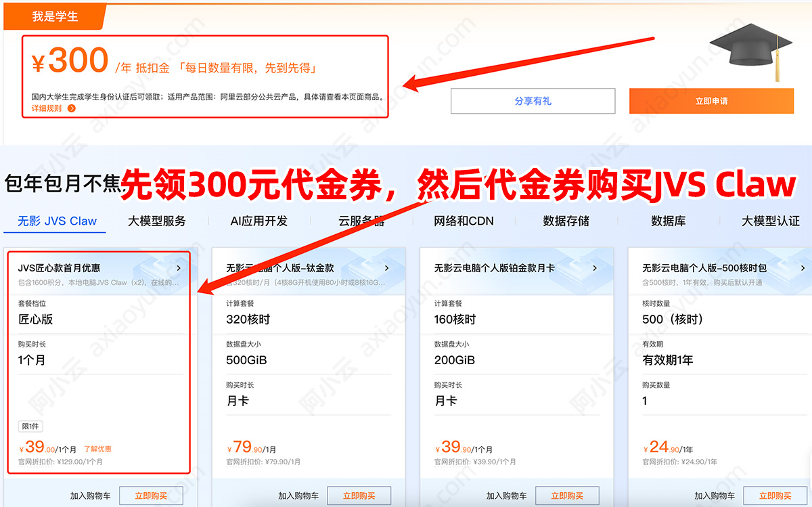Switch to the AI应用开发 tab
The height and width of the screenshot is (507, 812).
pyautogui.click(x=259, y=221)
